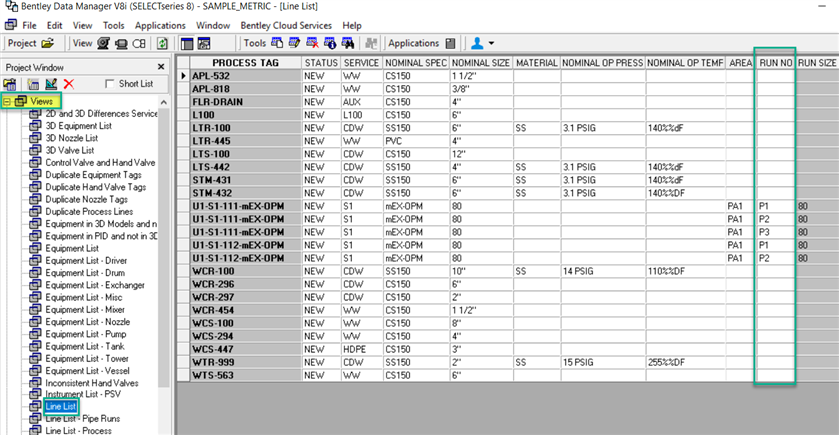Click the pump view icon after View

click(x=104, y=43)
